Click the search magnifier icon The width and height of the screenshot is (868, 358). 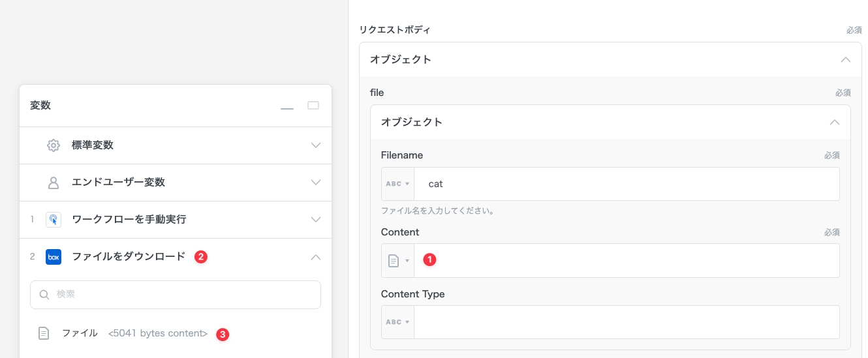pyautogui.click(x=44, y=295)
